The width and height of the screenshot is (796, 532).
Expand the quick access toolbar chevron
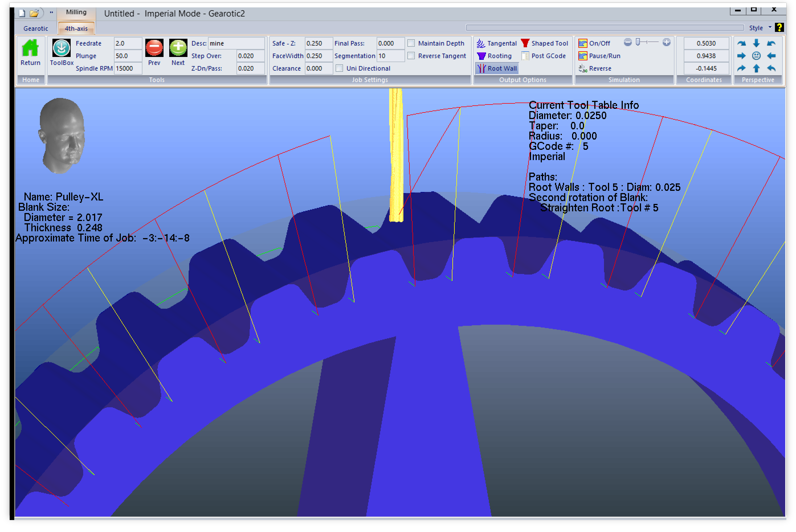(x=52, y=13)
